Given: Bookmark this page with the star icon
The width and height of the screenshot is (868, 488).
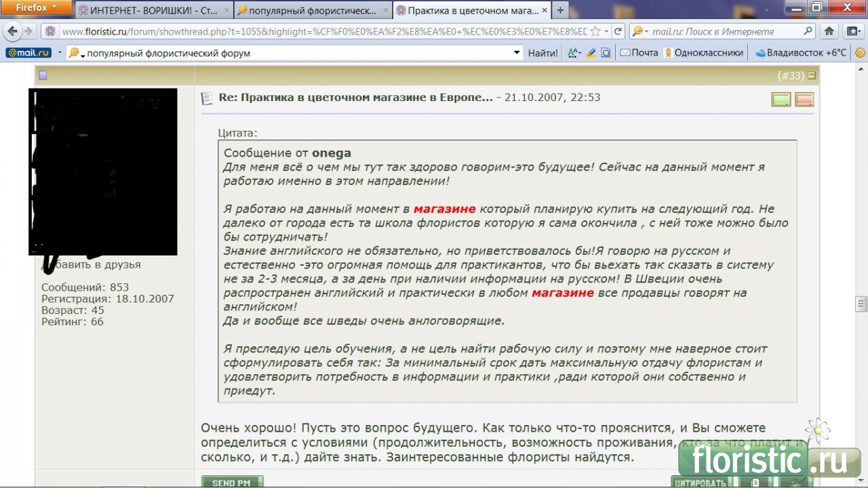Looking at the screenshot, I should point(595,31).
